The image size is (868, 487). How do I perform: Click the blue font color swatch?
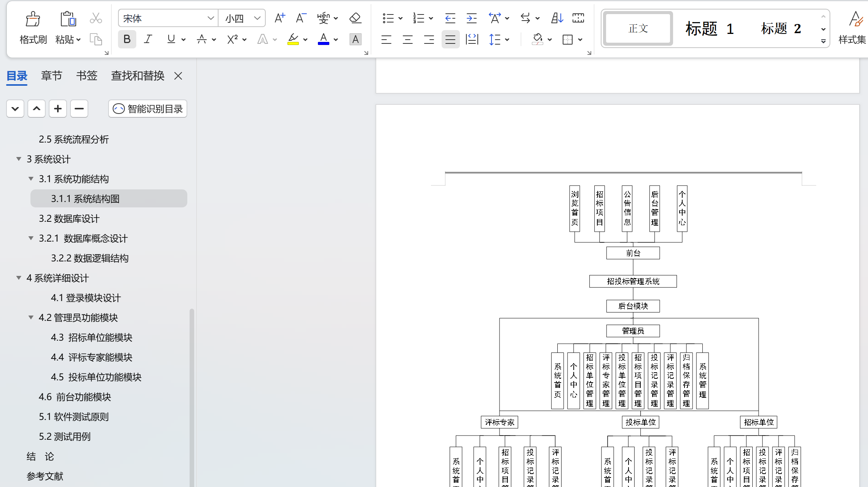point(323,39)
